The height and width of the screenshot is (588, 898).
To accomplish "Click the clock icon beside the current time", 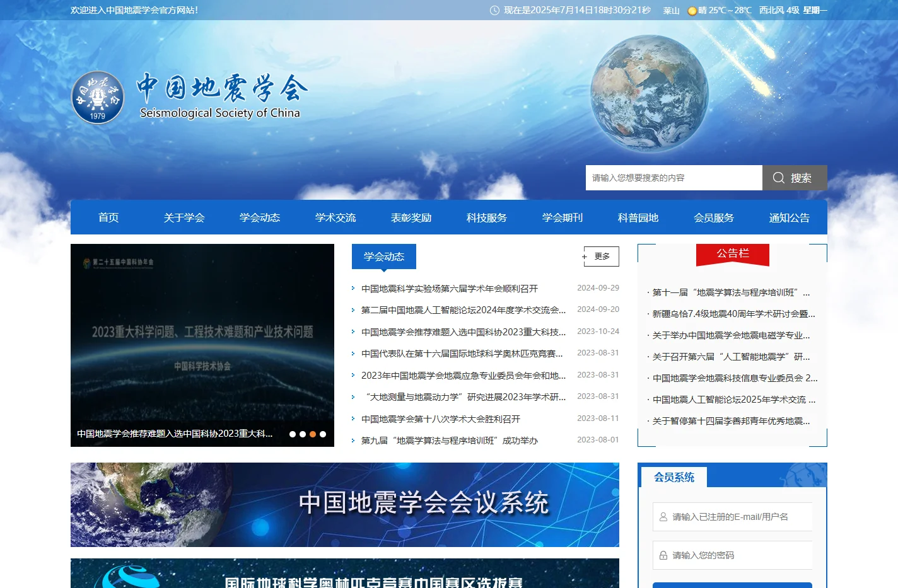I will [494, 10].
